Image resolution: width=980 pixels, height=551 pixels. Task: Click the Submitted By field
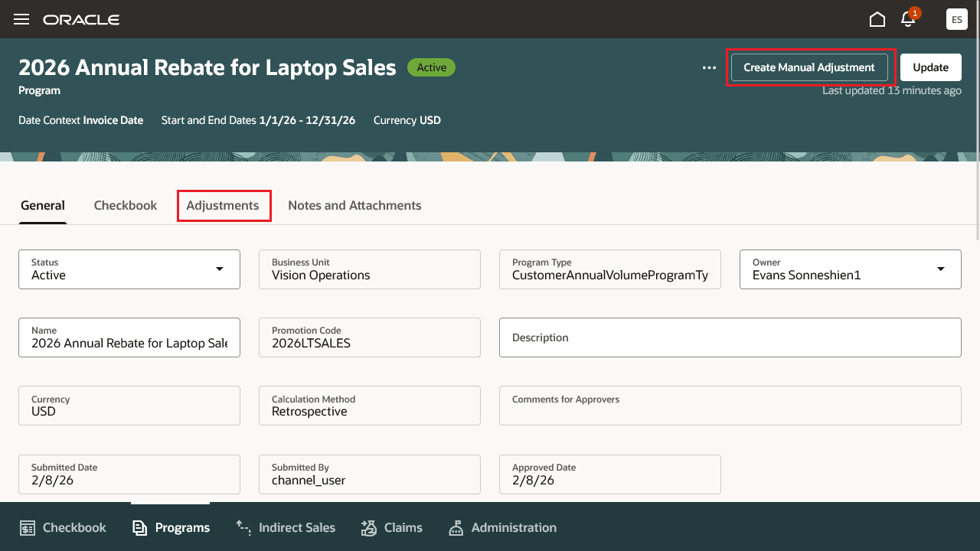coord(370,474)
